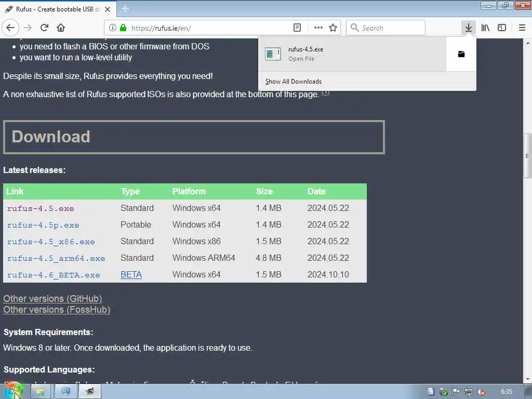Click the taskbar clock showing 6:35

coord(506,392)
